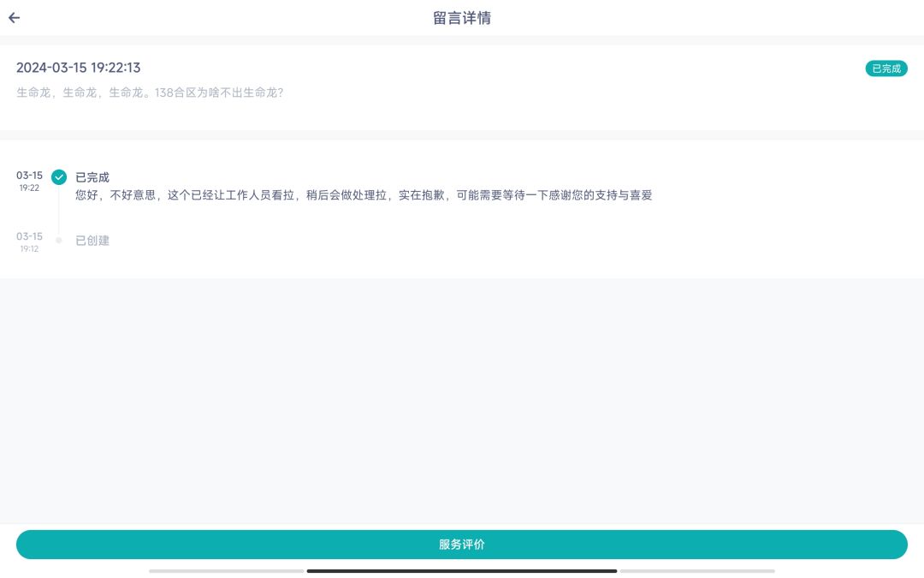Click the timestamp 2024-03-15 19:22:13

[x=79, y=68]
